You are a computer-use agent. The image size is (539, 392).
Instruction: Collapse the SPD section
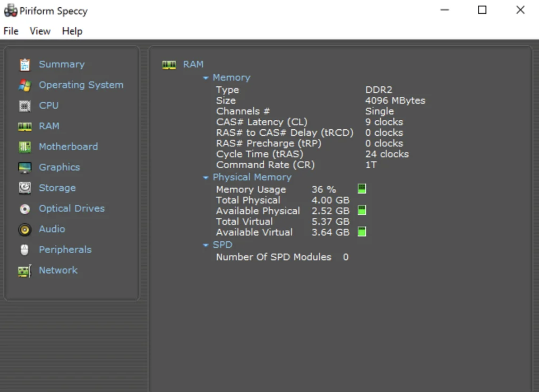pyautogui.click(x=206, y=245)
